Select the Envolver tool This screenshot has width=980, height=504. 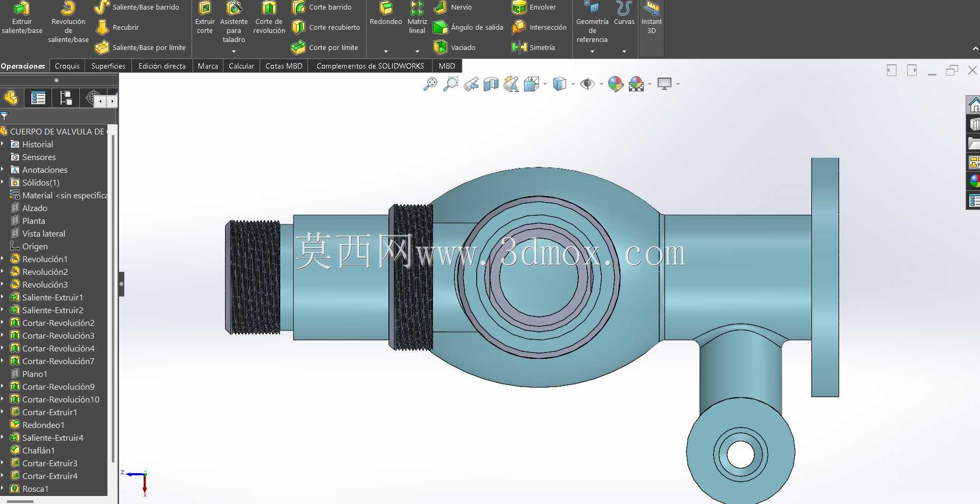point(534,7)
